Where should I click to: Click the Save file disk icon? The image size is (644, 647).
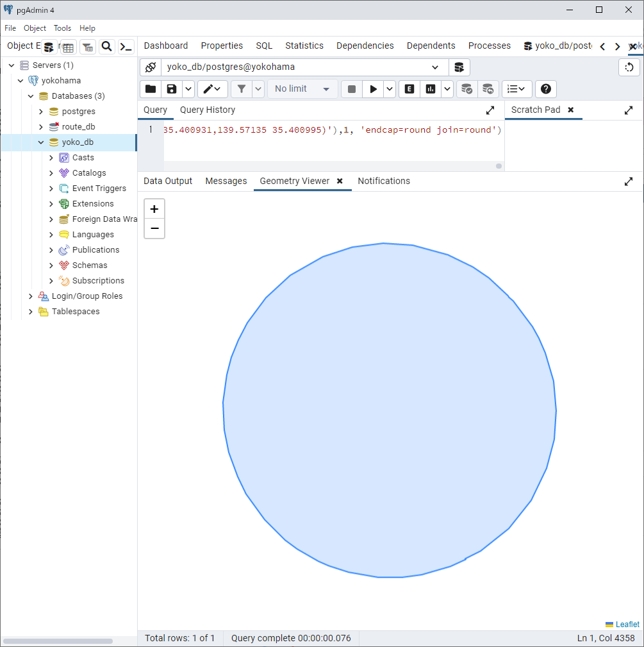point(171,89)
